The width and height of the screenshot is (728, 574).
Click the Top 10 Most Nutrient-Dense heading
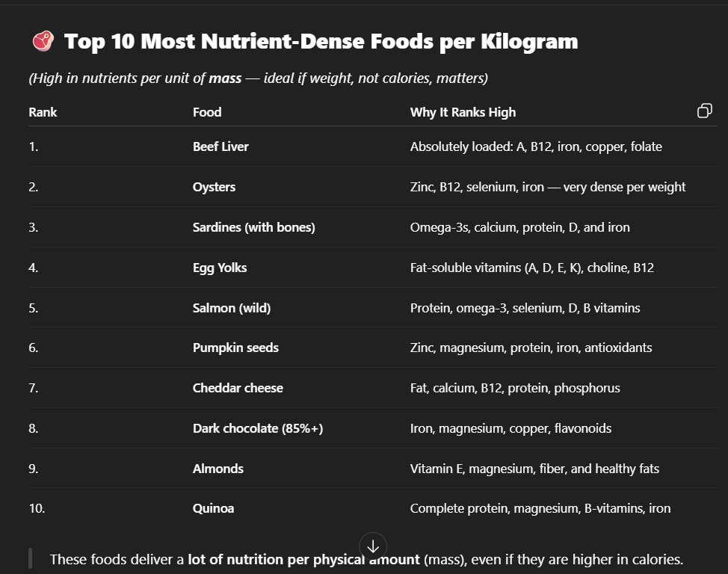(321, 41)
